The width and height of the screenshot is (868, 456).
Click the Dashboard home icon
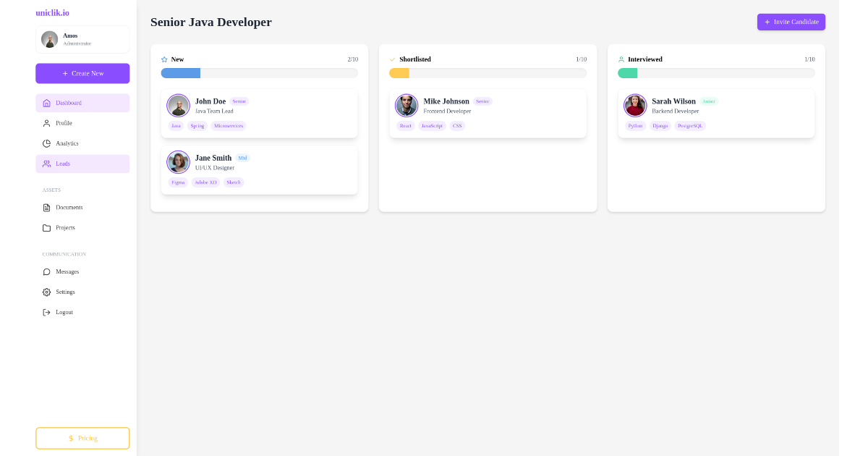point(46,102)
